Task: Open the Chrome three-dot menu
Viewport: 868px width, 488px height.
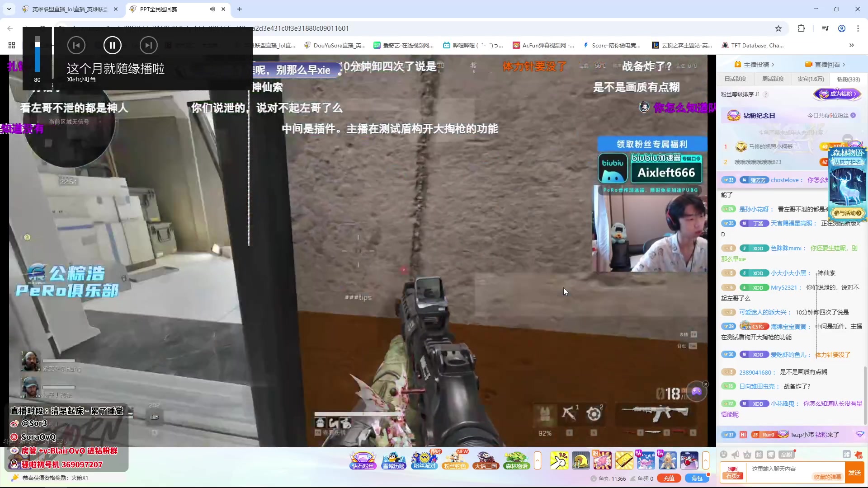Action: click(858, 28)
